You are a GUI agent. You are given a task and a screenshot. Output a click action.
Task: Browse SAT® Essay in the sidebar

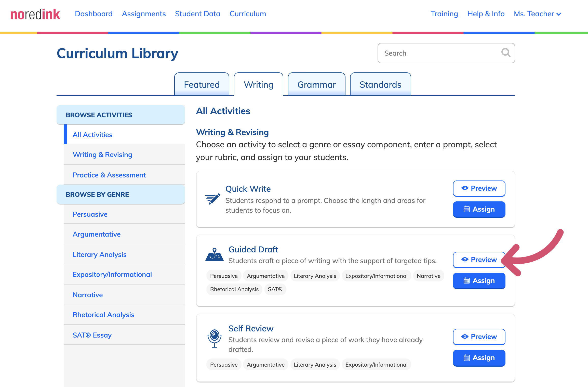click(124, 335)
